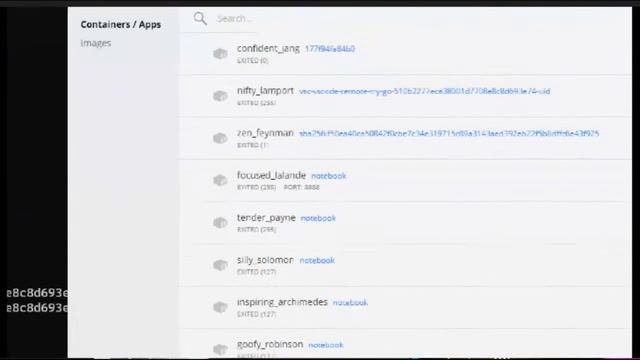Click the container icon for tender_payne
The width and height of the screenshot is (640, 360).
click(x=220, y=223)
